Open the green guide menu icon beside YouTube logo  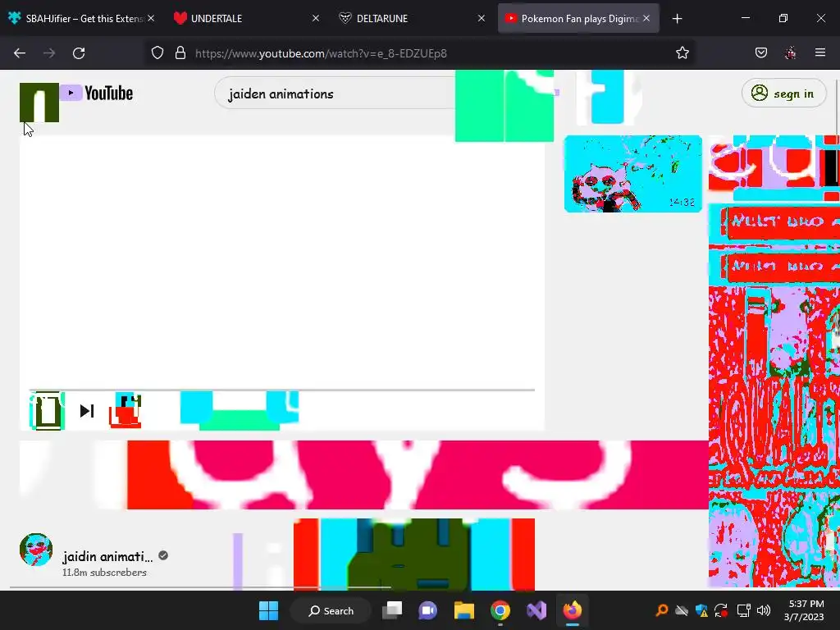click(x=39, y=103)
